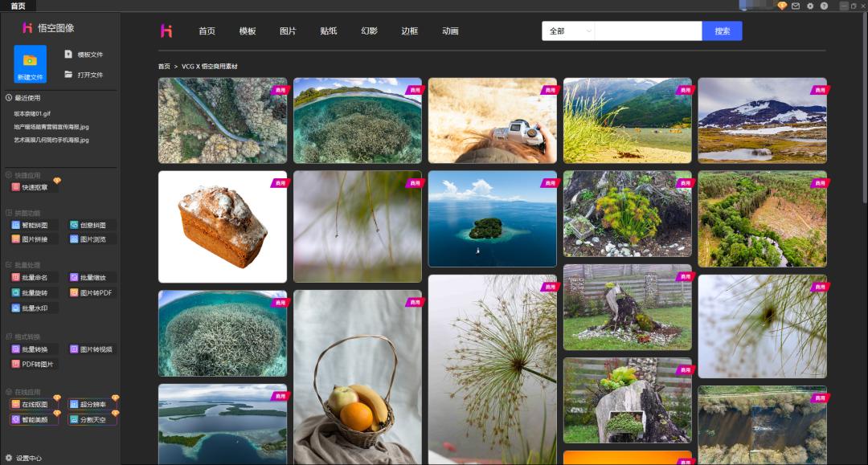The image size is (868, 465).
Task: Open the 超分辨率 super resolution tool
Action: pos(92,405)
